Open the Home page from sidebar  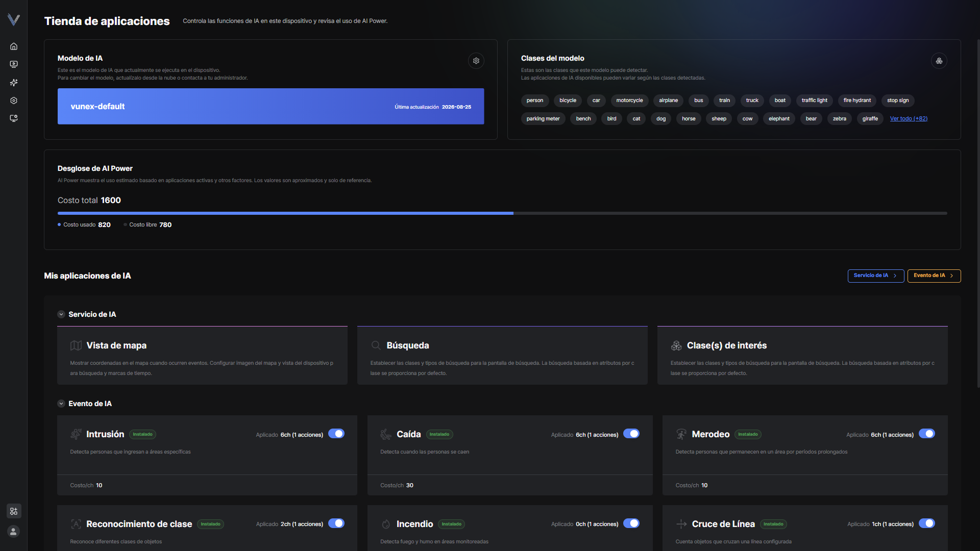pos(14,46)
